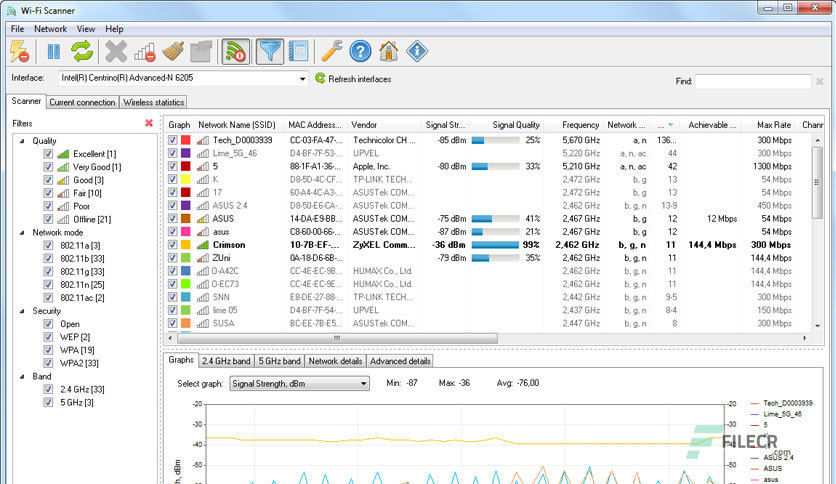This screenshot has width=836, height=484.
Task: Open the Advanced details tab
Action: click(400, 361)
